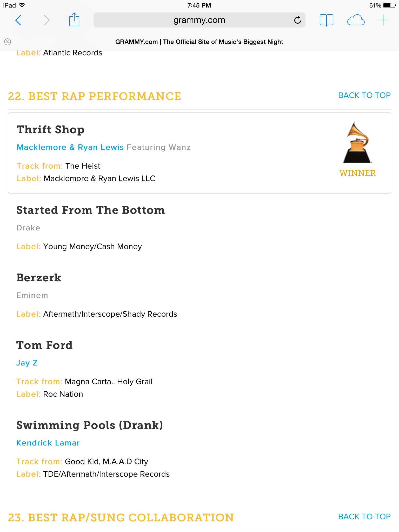Tap the Safari back arrow
Screen dimensions: 399x532
click(18, 20)
